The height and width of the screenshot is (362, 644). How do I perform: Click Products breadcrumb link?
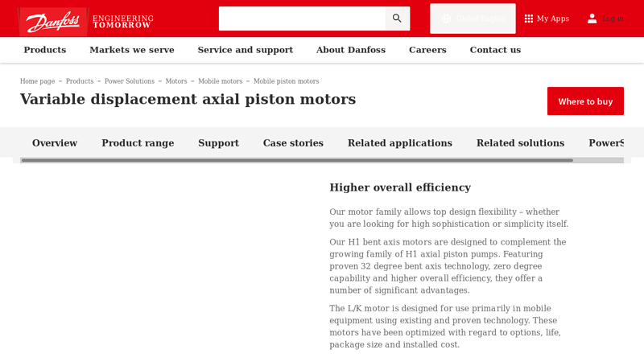(x=80, y=81)
